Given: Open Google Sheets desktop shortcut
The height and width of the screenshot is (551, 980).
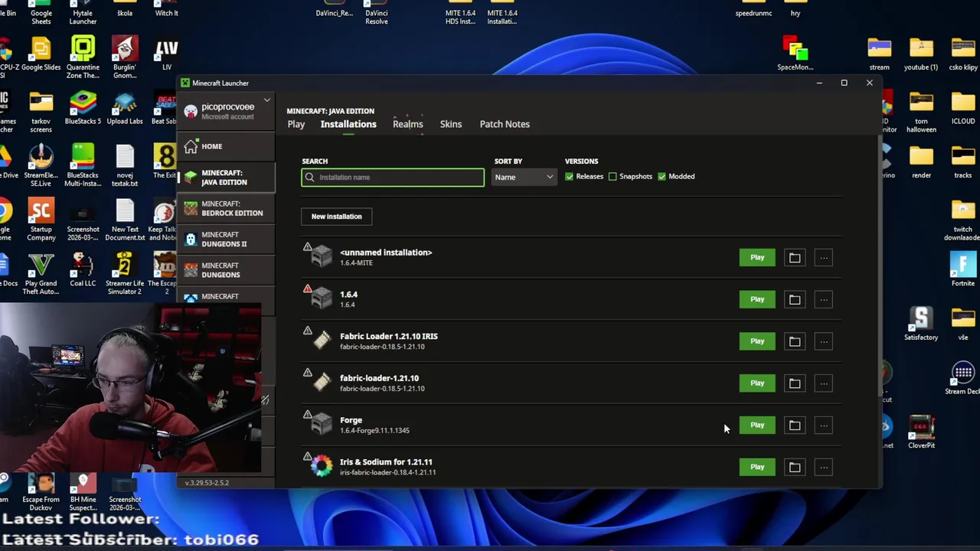Looking at the screenshot, I should pyautogui.click(x=41, y=13).
